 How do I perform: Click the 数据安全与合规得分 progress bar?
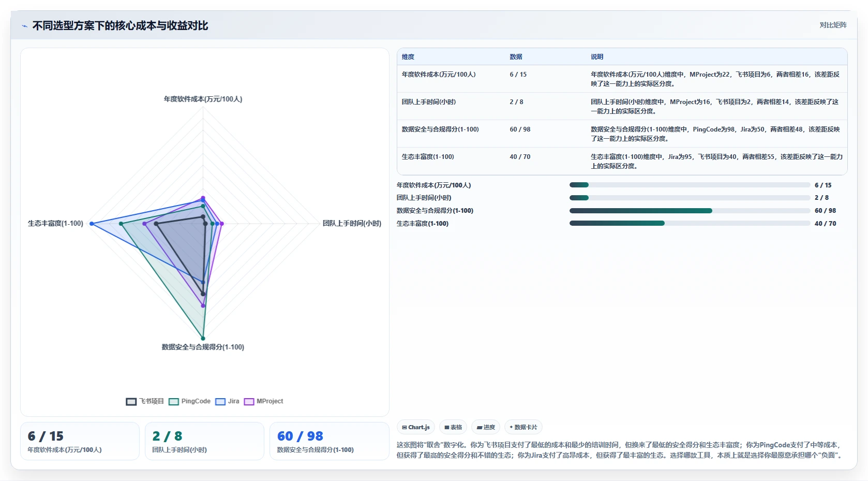pos(690,211)
